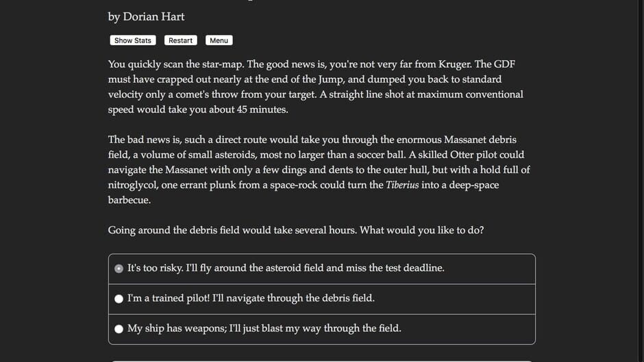The image size is (644, 362).
Task: Choose the radio dot for navigating through debris
Action: (119, 299)
